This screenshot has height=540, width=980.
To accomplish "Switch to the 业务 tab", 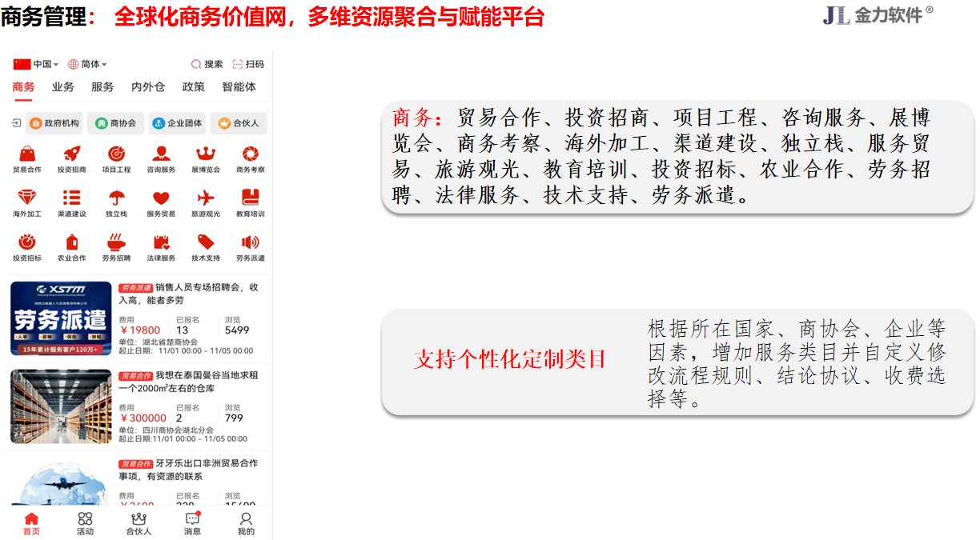I will click(x=63, y=87).
